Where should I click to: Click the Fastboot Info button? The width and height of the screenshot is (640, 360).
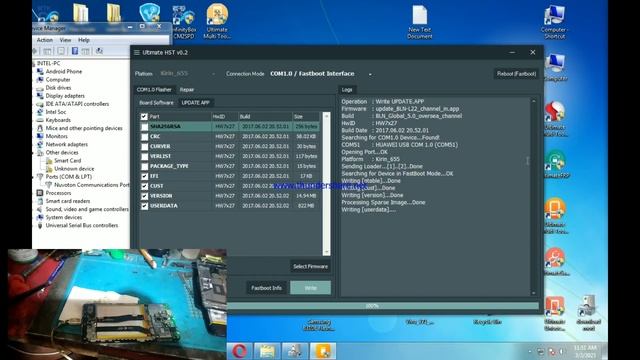point(266,288)
